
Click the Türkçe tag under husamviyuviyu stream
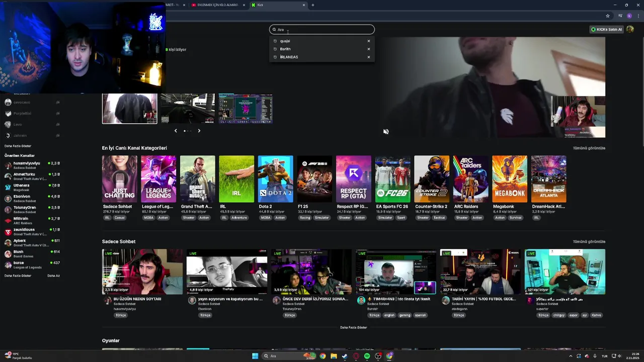121,316
